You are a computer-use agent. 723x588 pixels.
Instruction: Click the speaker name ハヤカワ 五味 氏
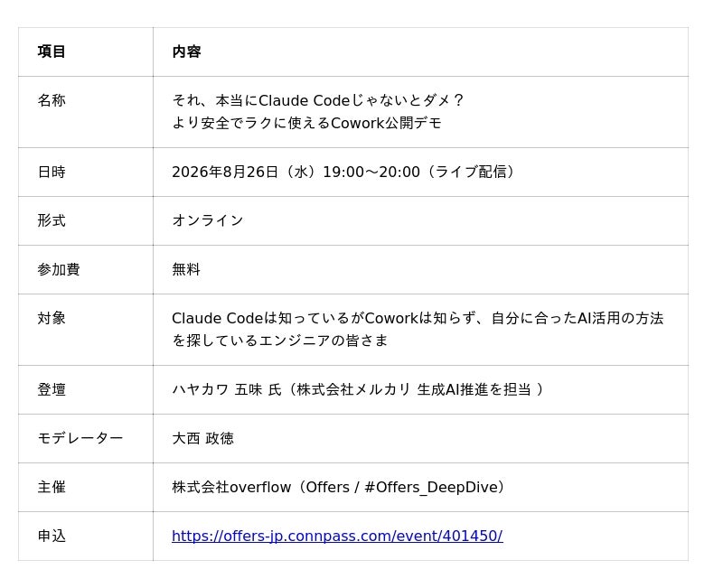[227, 390]
